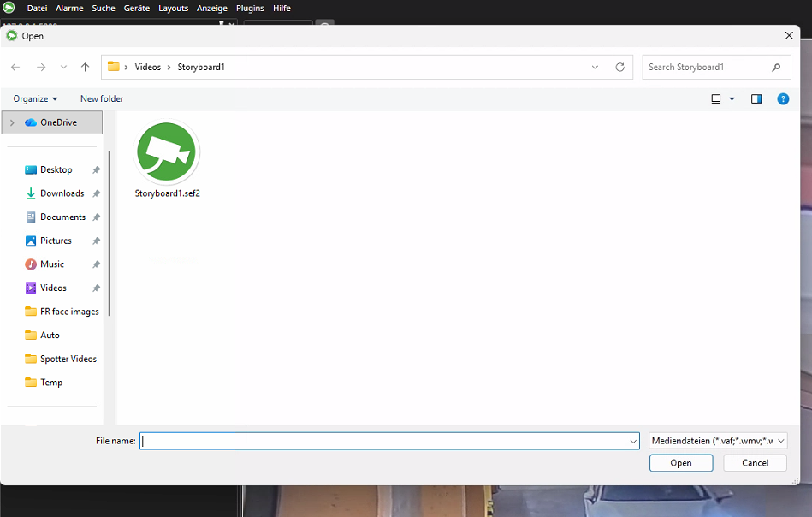Toggle the preview pane
812x517 pixels.
[756, 99]
